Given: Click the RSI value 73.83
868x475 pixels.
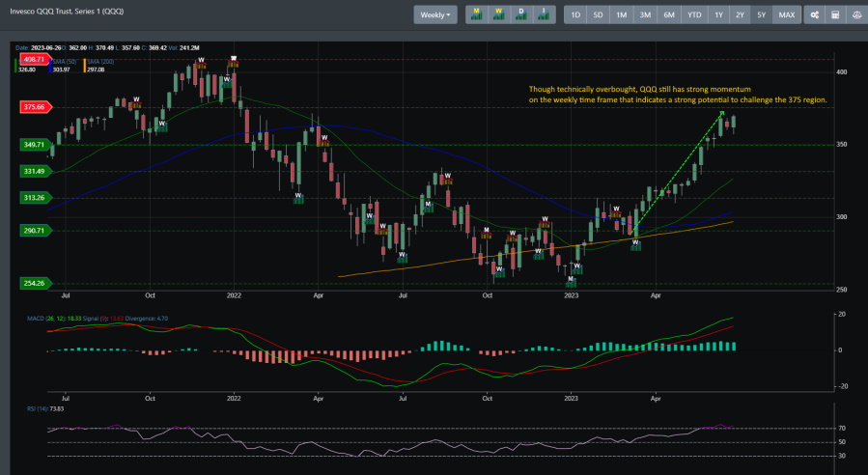Looking at the screenshot, I should (56, 408).
